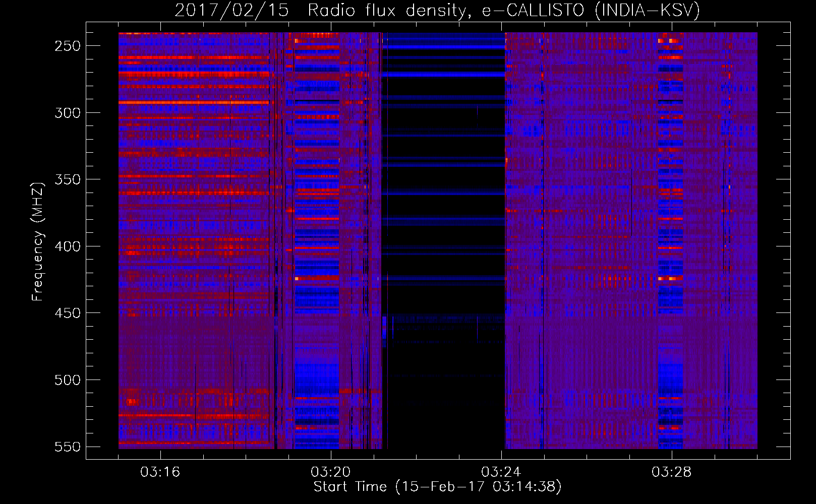This screenshot has height=504, width=816.
Task: Click the 03:20 time tick label
Action: [331, 472]
